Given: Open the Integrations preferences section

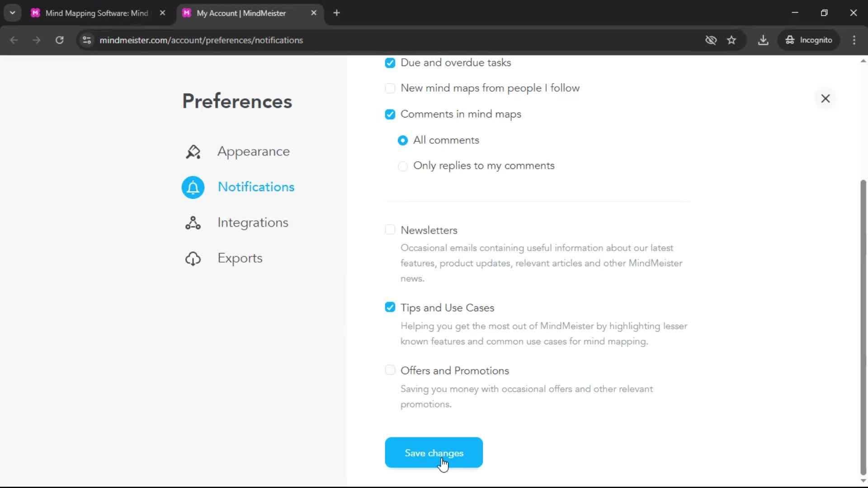Looking at the screenshot, I should [x=252, y=223].
